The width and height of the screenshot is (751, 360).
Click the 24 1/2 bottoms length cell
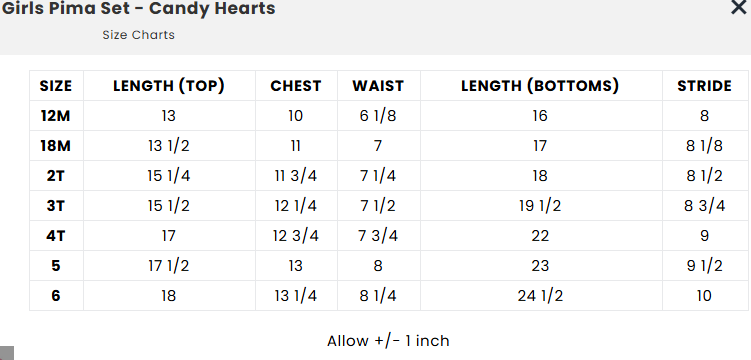pos(540,295)
